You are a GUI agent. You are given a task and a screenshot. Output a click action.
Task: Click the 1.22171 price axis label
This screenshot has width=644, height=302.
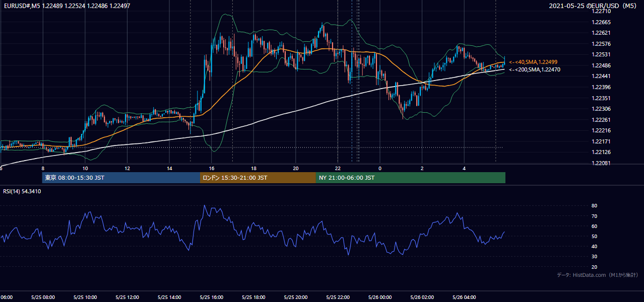coord(601,141)
